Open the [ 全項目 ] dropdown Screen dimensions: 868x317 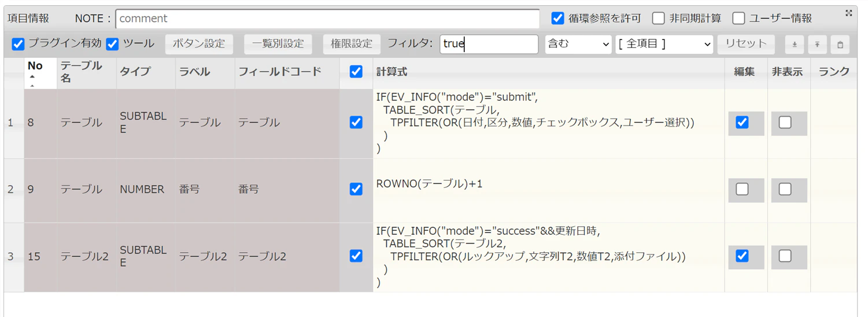tap(664, 44)
